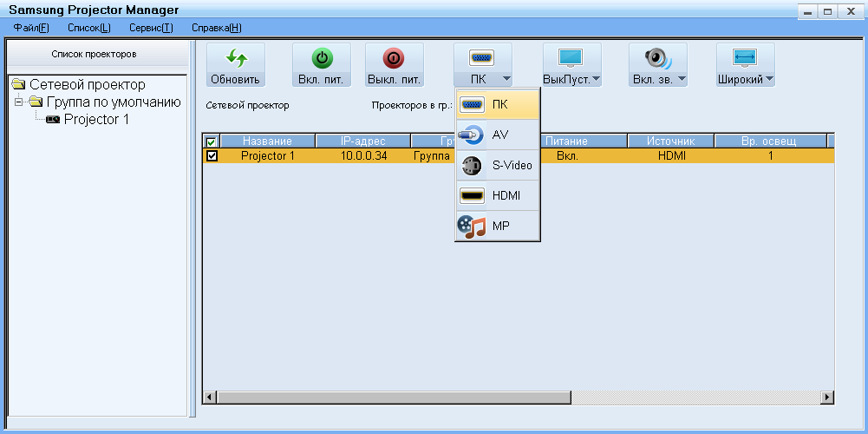Select AV in the source menu

click(x=497, y=135)
